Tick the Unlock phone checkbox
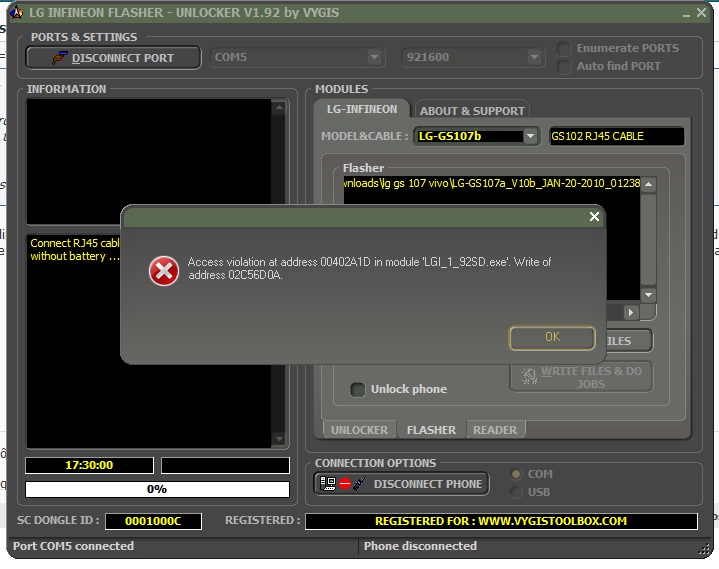The height and width of the screenshot is (569, 719). (x=358, y=389)
